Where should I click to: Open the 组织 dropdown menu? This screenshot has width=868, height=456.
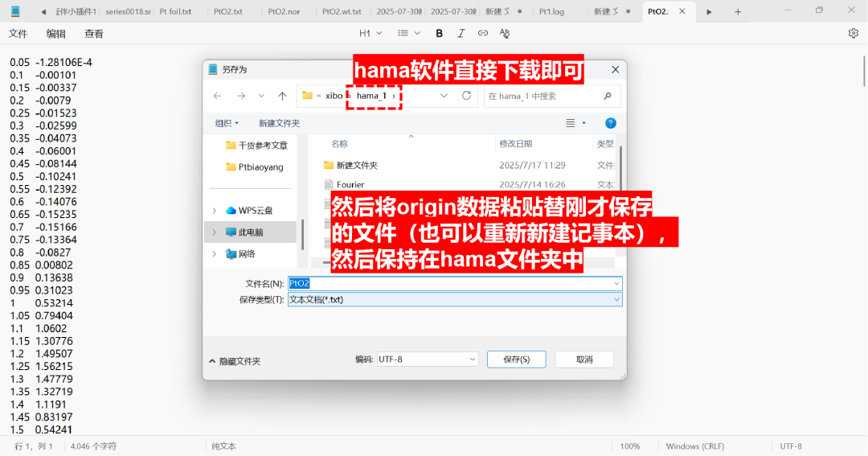[x=227, y=123]
